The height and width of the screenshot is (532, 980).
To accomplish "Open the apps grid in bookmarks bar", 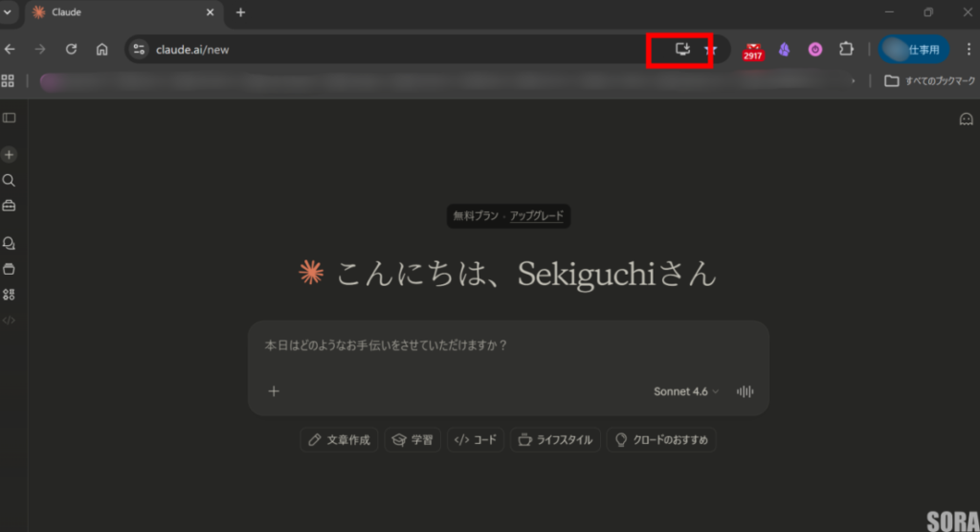I will point(8,80).
